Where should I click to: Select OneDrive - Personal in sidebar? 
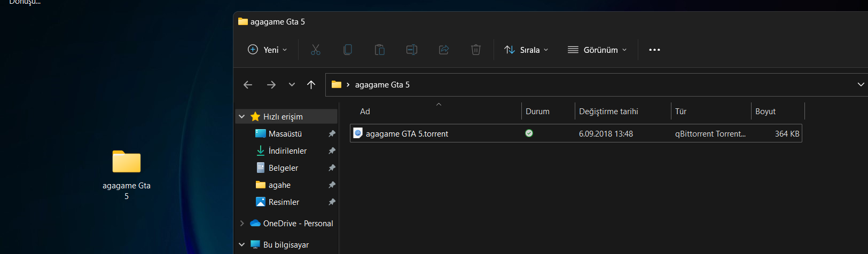click(x=298, y=223)
